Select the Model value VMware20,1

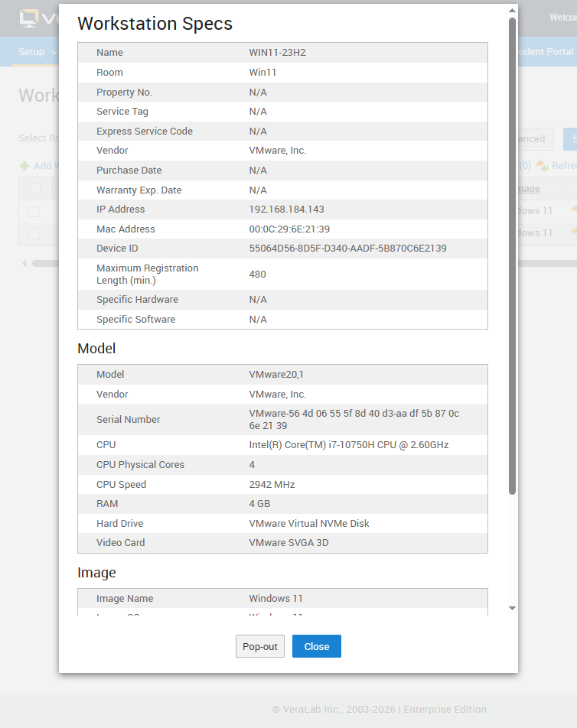click(x=276, y=374)
